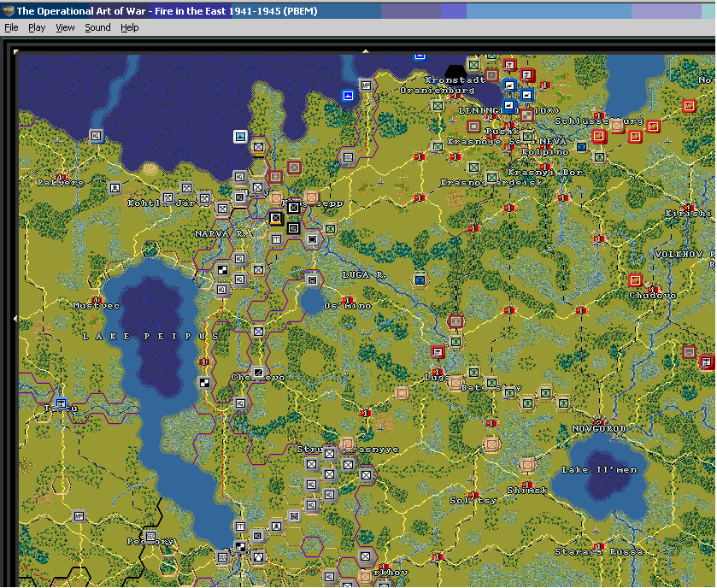Click the 'Lake Il'men' map label
This screenshot has width=717, height=588.
[x=599, y=469]
